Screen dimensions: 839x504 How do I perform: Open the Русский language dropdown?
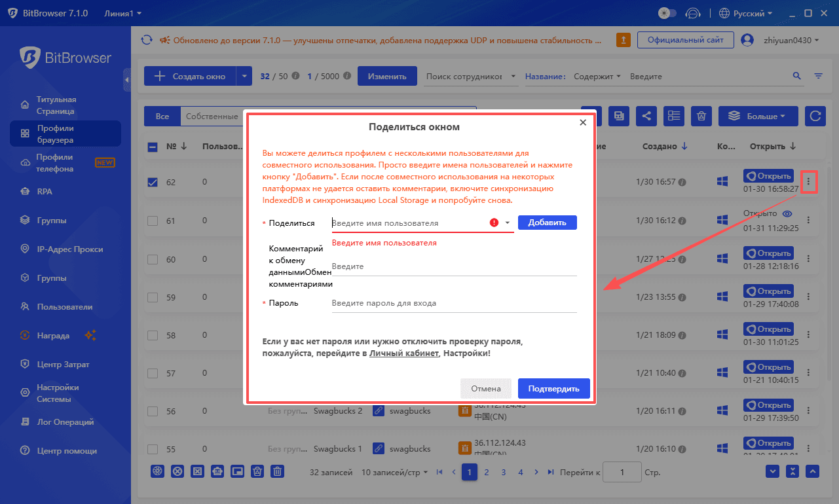(745, 13)
